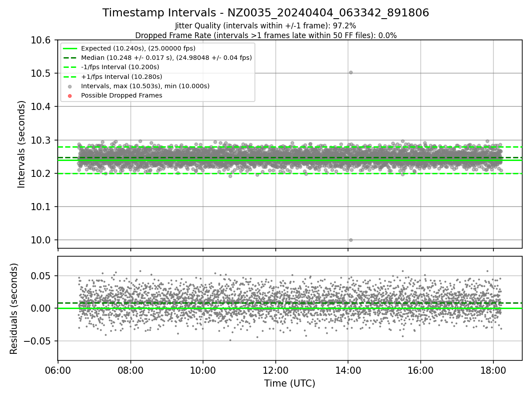Select the legend entry '+1/fps Interval (10.280s)'

pyautogui.click(x=121, y=77)
